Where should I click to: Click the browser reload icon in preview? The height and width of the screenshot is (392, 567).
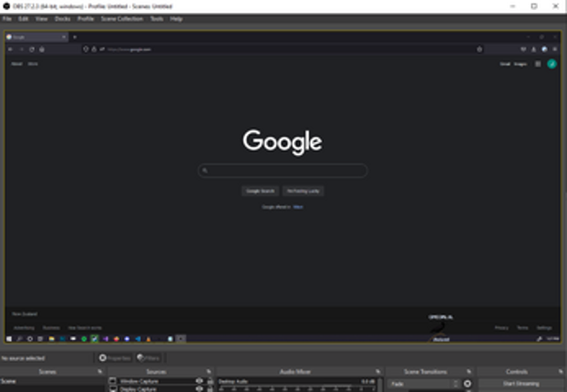32,49
